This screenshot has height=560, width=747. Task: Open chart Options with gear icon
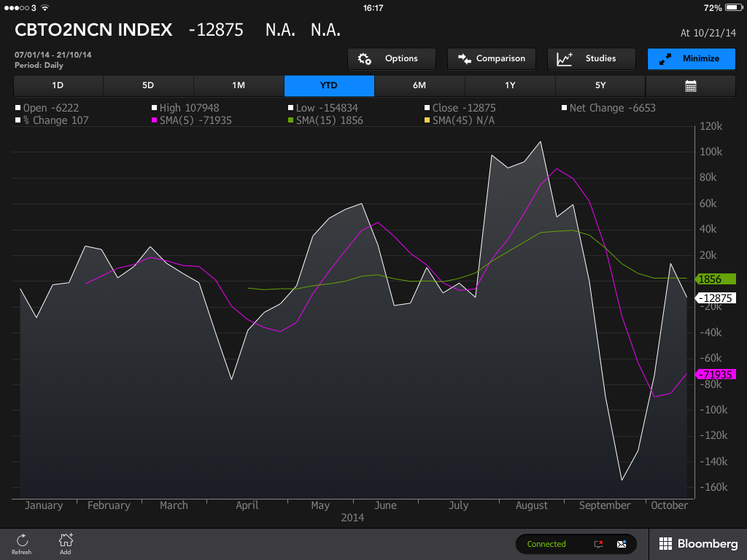click(x=392, y=59)
